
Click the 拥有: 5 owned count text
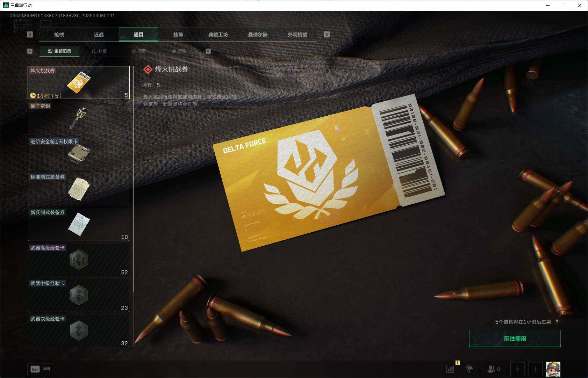click(x=151, y=85)
